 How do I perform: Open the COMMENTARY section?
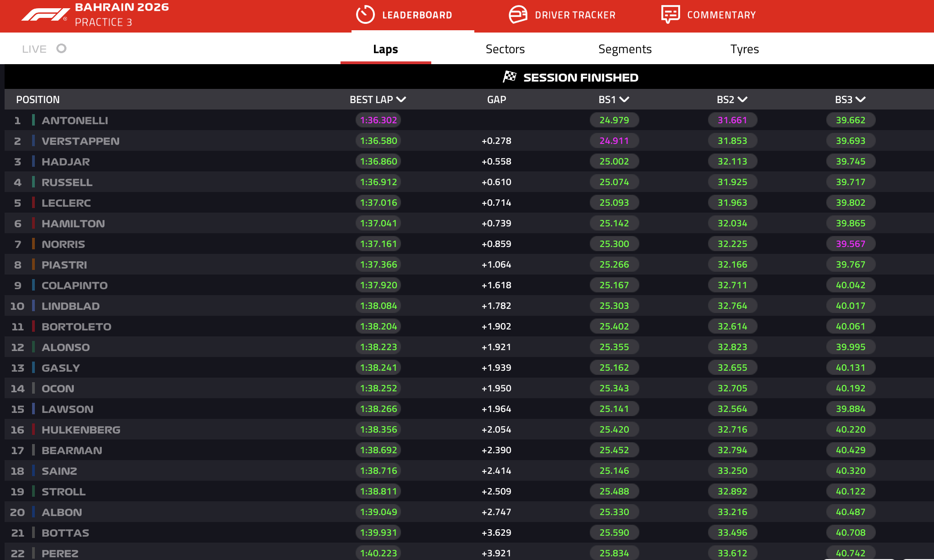click(709, 15)
